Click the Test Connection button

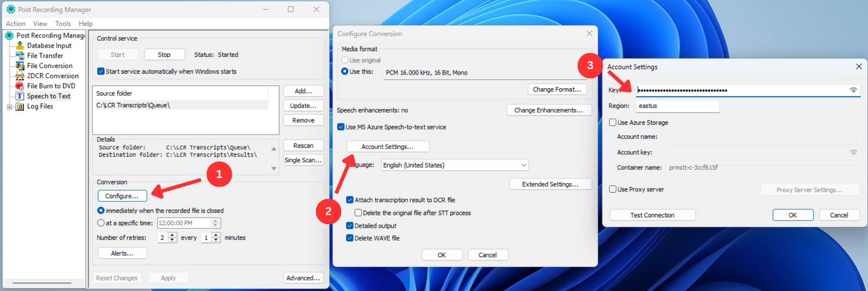652,215
